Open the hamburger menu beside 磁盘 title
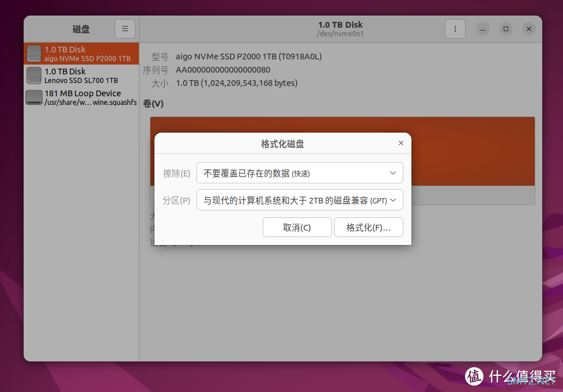 [125, 29]
